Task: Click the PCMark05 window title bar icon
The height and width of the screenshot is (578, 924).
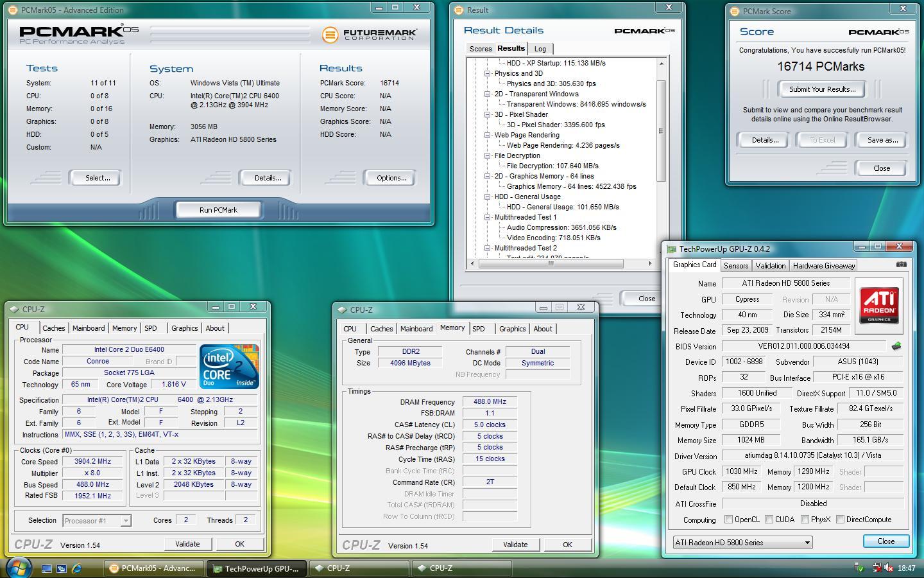Action: (13, 10)
